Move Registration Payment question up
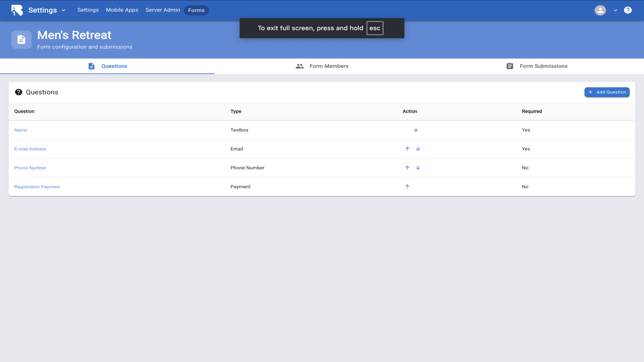 (407, 186)
